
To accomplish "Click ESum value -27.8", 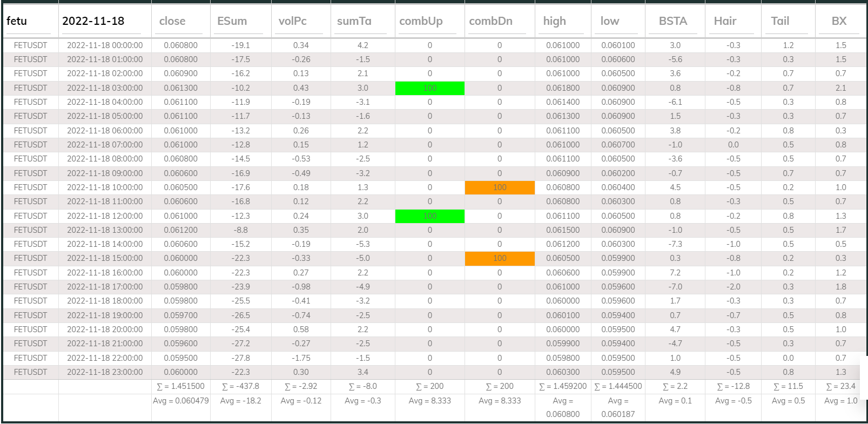I will [240, 358].
